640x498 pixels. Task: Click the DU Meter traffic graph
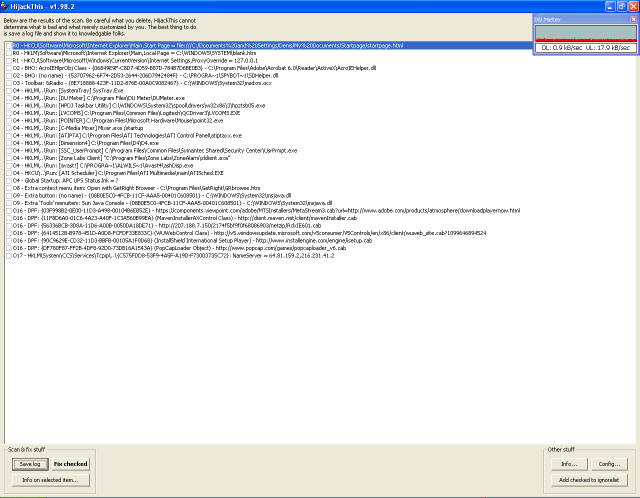point(586,33)
